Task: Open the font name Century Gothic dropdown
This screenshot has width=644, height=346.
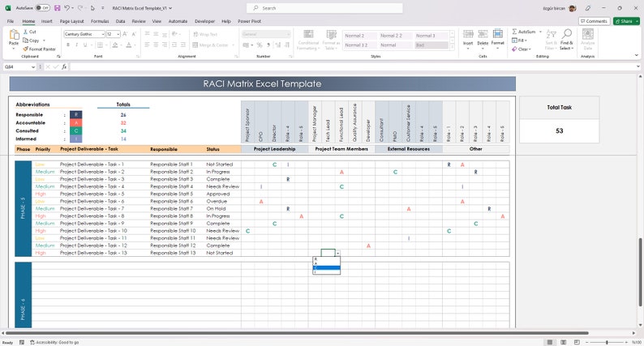Action: click(x=103, y=34)
